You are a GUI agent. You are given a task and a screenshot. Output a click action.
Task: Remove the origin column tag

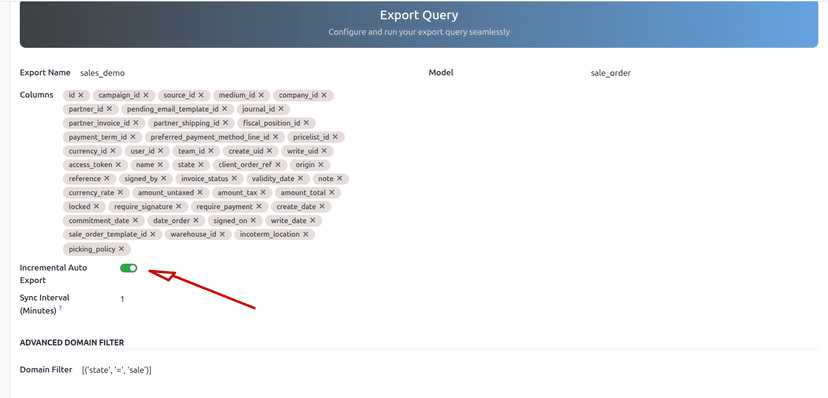click(321, 164)
